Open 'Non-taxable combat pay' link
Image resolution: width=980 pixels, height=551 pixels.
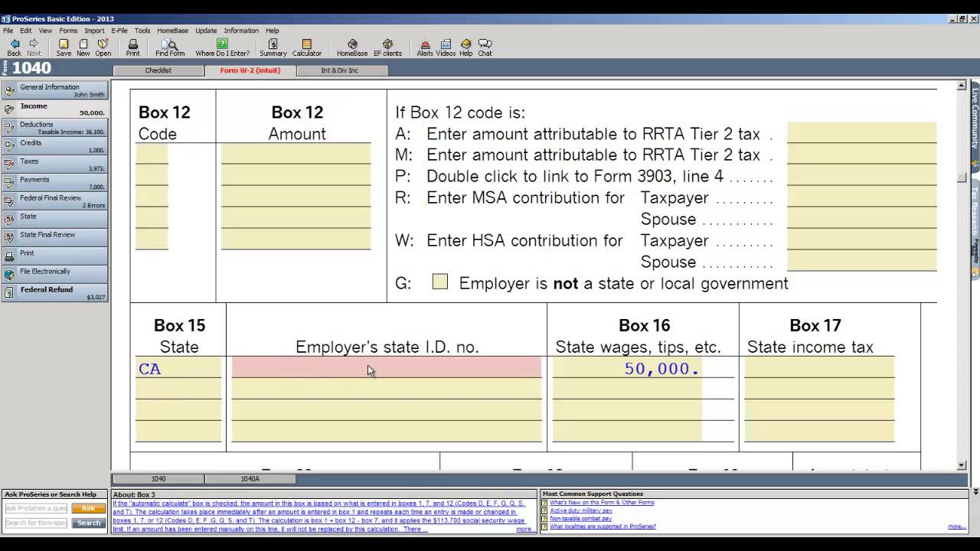tap(580, 519)
